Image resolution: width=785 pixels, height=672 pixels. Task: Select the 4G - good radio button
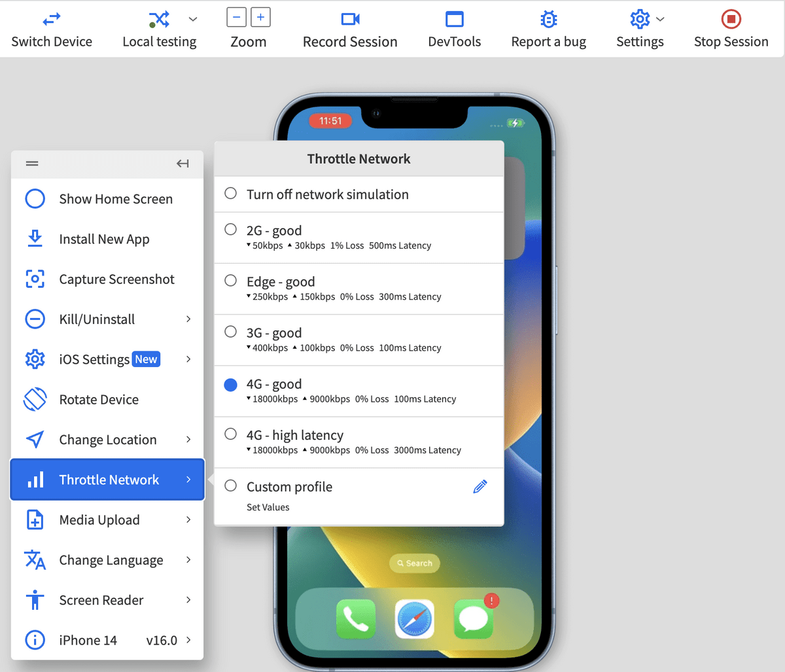pos(230,385)
